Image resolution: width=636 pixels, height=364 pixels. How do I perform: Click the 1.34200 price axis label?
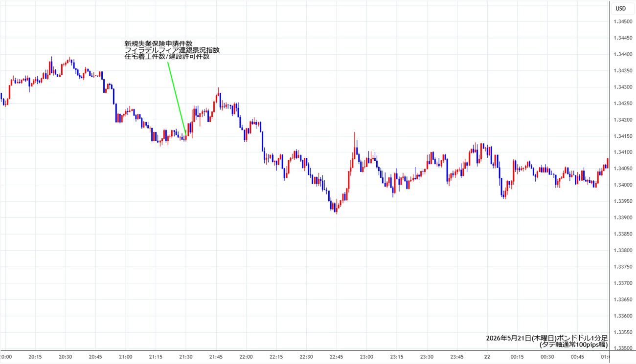click(x=623, y=120)
